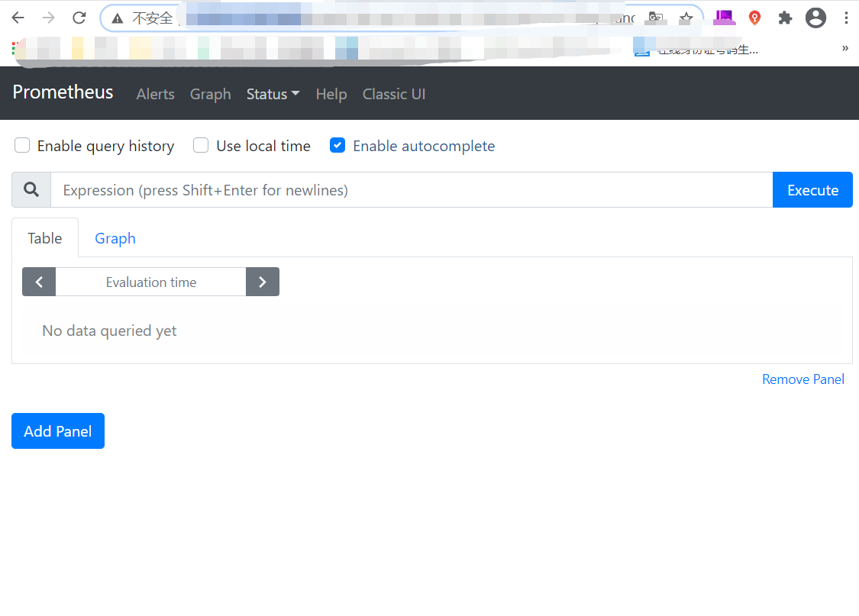Open the extensions puzzle piece menu
The image size is (859, 616).
coord(785,18)
